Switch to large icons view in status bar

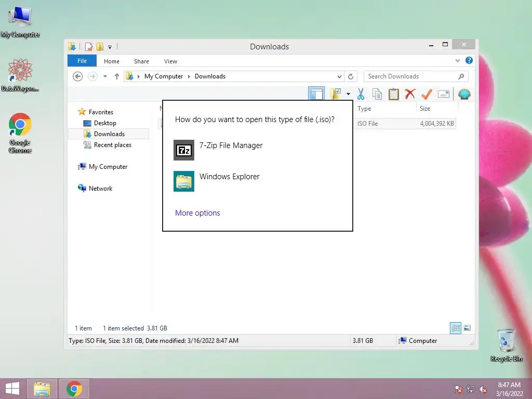click(467, 328)
